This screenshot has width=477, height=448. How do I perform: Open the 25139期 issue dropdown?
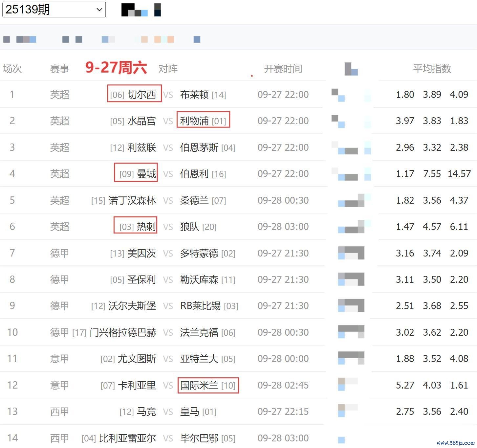point(54,10)
